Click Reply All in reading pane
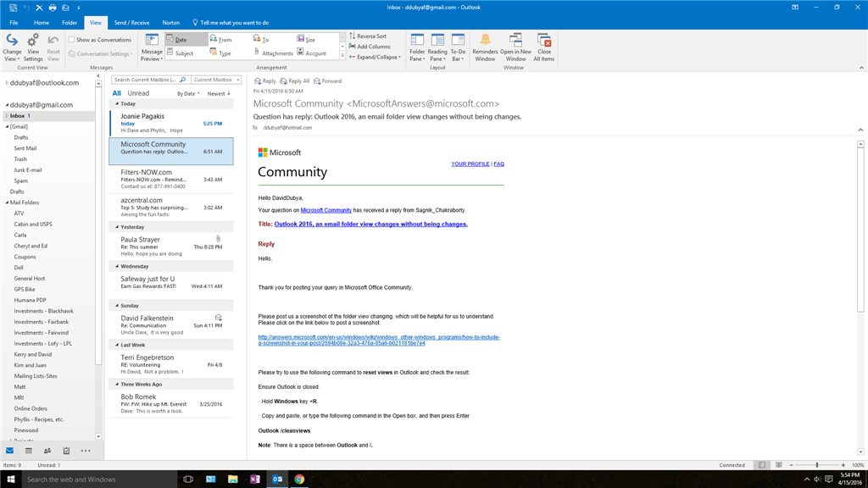The image size is (868, 488). coord(294,80)
